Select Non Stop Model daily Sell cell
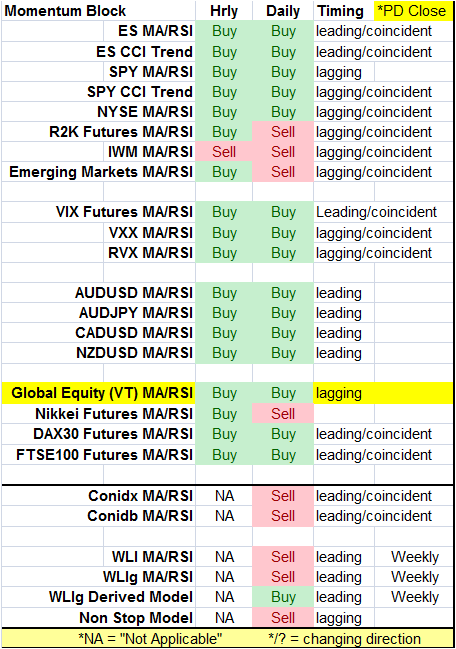Viewport: 456px width, 649px height. [x=283, y=618]
